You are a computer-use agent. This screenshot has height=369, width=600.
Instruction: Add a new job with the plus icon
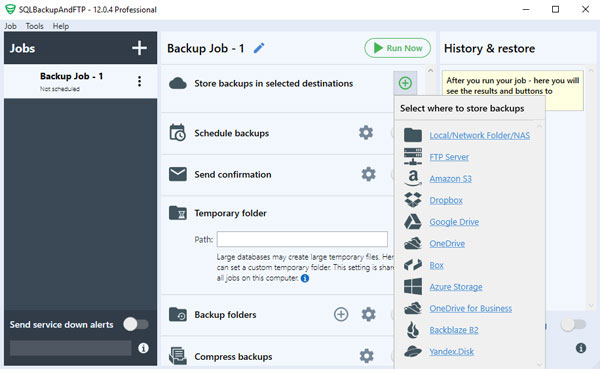[x=139, y=48]
